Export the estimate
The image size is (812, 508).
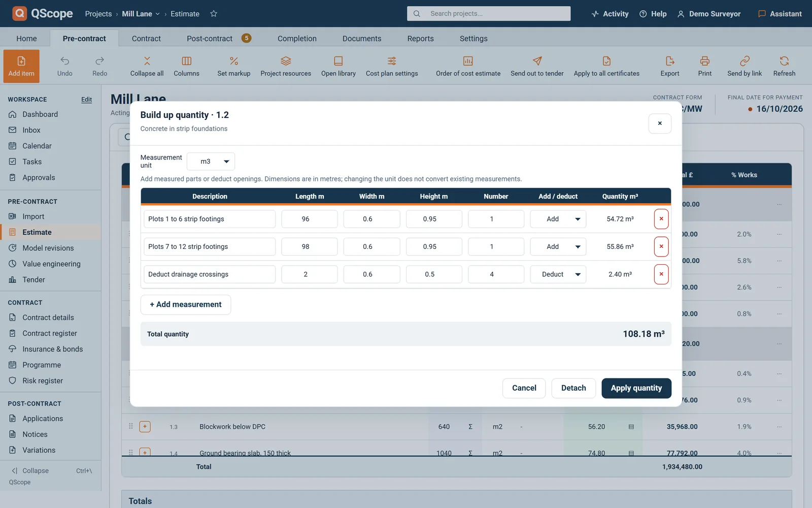(x=670, y=66)
